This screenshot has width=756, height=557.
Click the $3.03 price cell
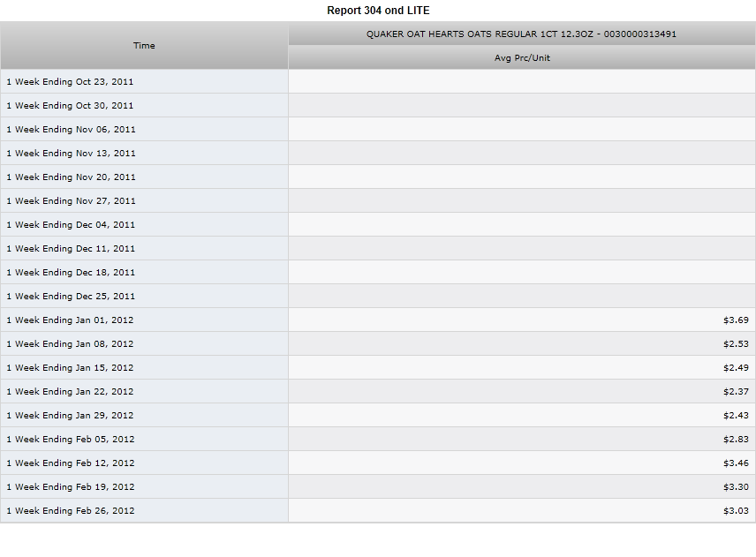click(x=522, y=511)
